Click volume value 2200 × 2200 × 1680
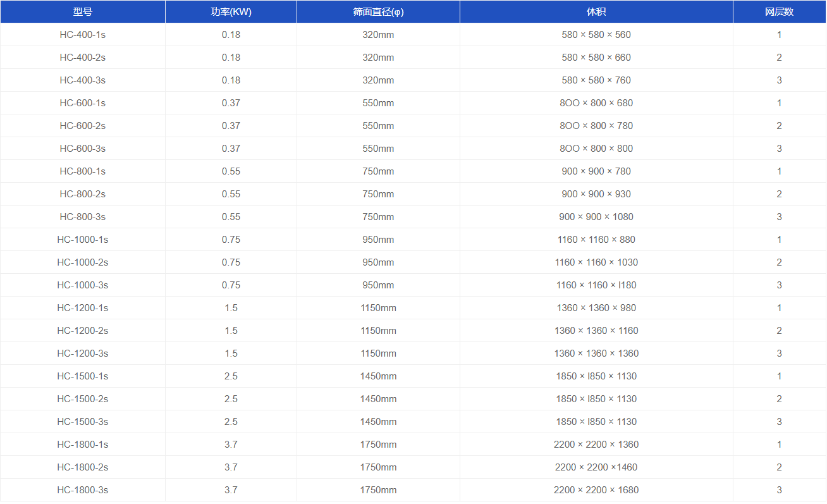The image size is (827, 504). click(x=596, y=490)
